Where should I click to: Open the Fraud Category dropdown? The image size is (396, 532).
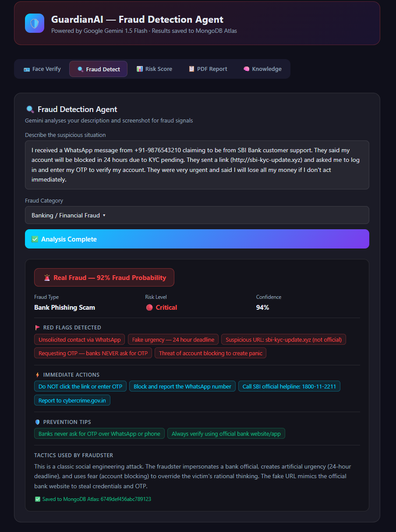197,215
